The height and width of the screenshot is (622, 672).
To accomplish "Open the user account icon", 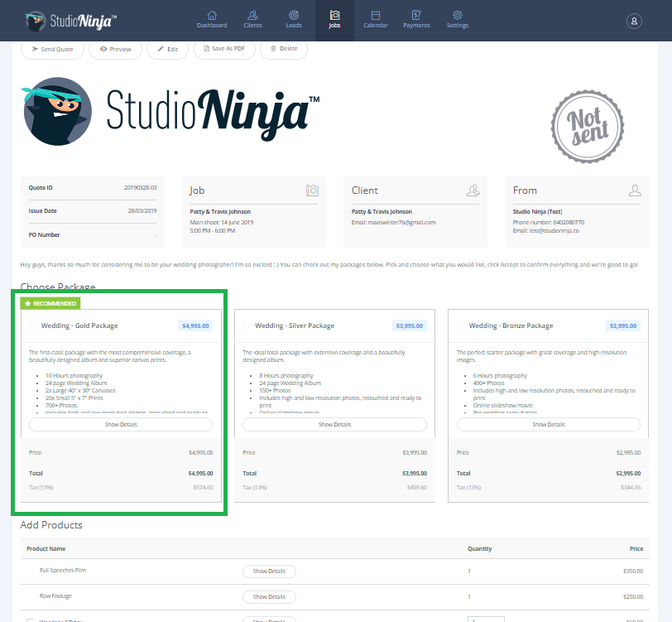I will pyautogui.click(x=634, y=21).
